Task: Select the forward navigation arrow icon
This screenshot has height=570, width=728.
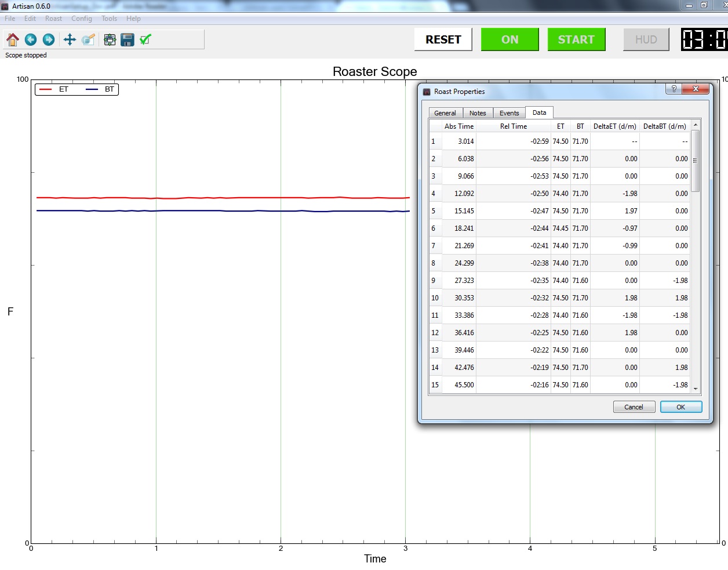Action: 49,39
